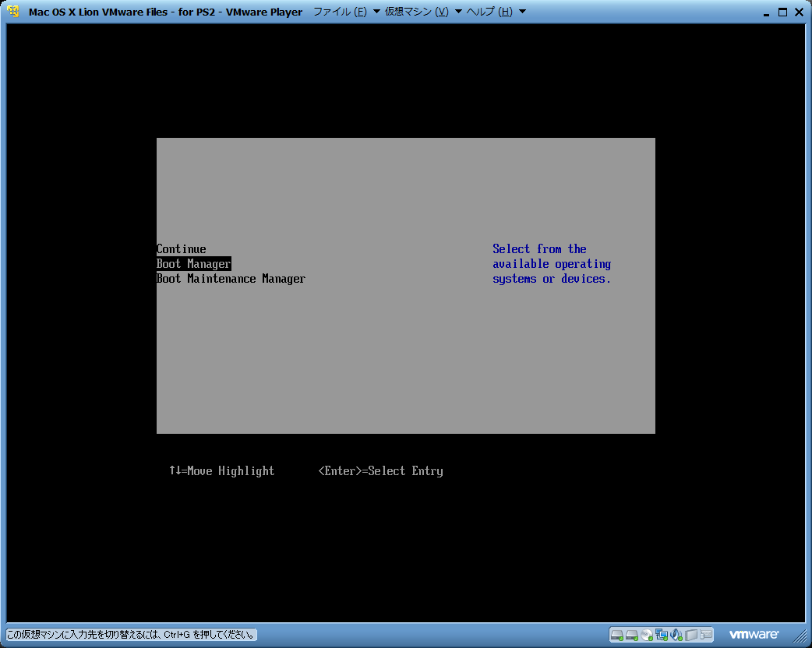Image resolution: width=812 pixels, height=648 pixels.
Task: Click the network adapter status icon
Action: click(x=662, y=635)
